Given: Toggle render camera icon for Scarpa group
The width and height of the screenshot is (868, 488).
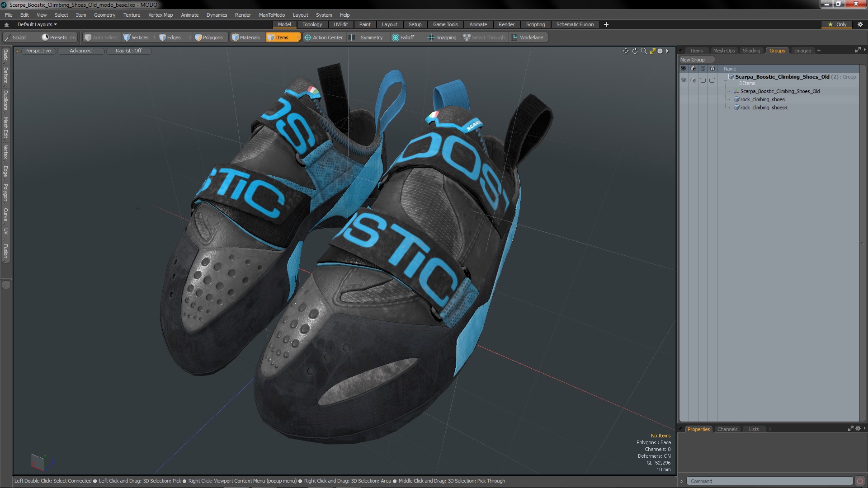Looking at the screenshot, I should coord(693,80).
